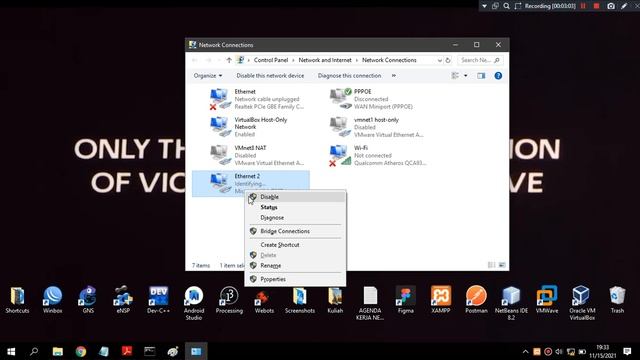
Task: Open the Trash recycle bin
Action: pos(617,300)
